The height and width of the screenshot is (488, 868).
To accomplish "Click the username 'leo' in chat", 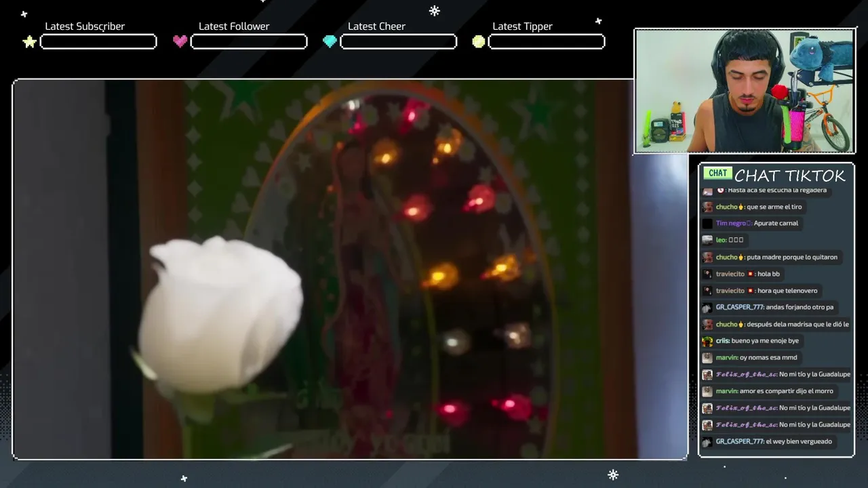I will (720, 240).
